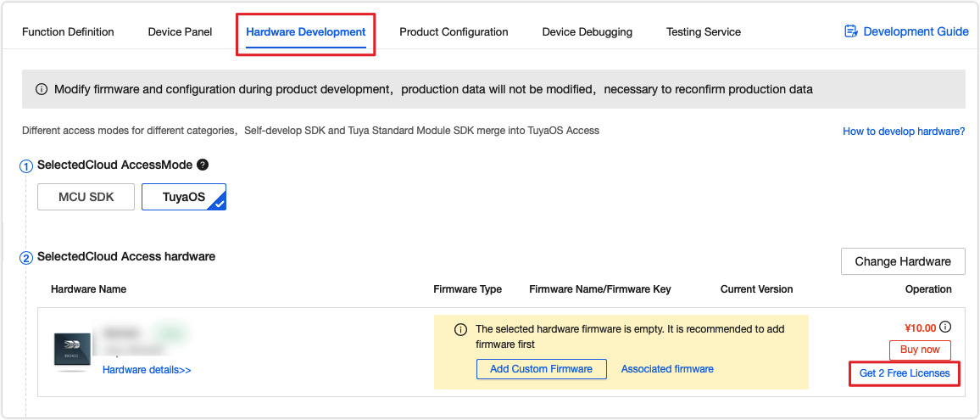Open the Testing Service tab
This screenshot has width=980, height=420.
pyautogui.click(x=703, y=32)
